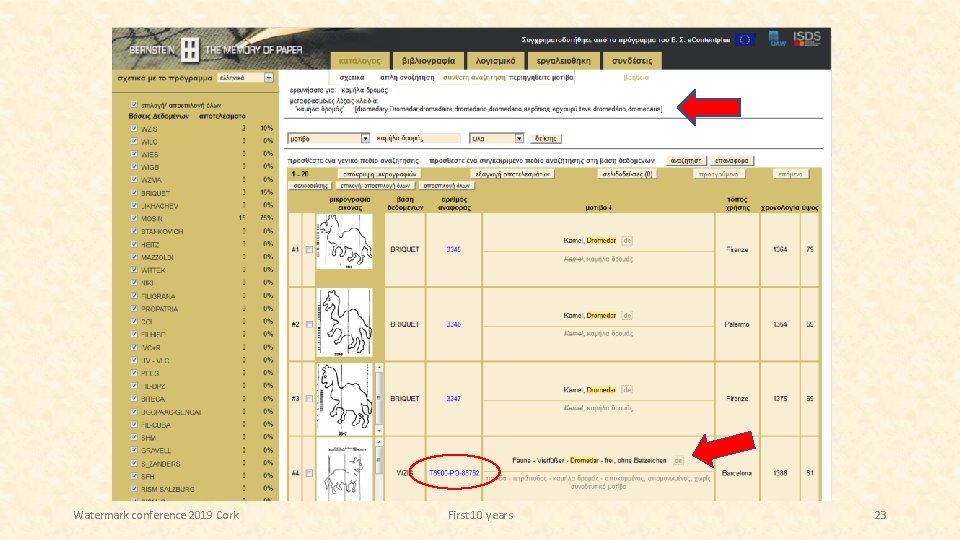Click the σελιδοδείκτες (0) button
Screen dimensions: 960x540
pyautogui.click(x=627, y=174)
